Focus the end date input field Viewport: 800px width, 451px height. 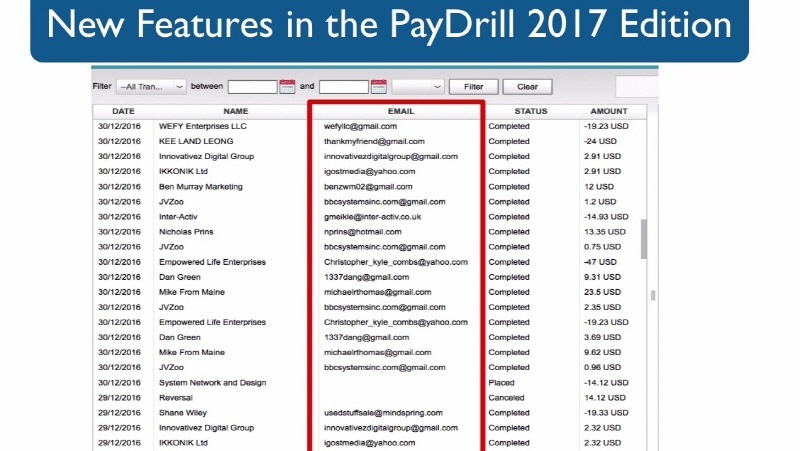(x=344, y=87)
